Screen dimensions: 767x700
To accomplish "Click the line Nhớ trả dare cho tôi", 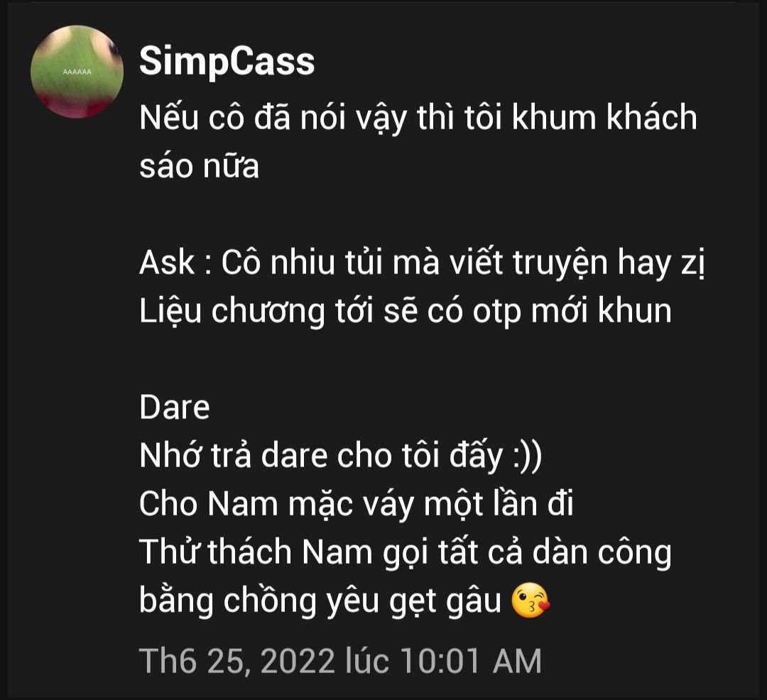I will [x=340, y=456].
